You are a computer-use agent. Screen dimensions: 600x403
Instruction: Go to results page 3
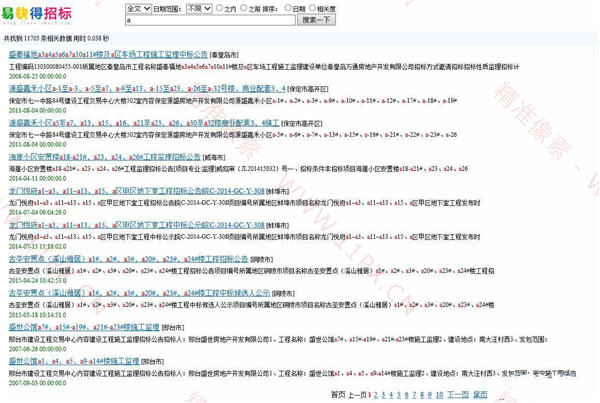pos(383,395)
